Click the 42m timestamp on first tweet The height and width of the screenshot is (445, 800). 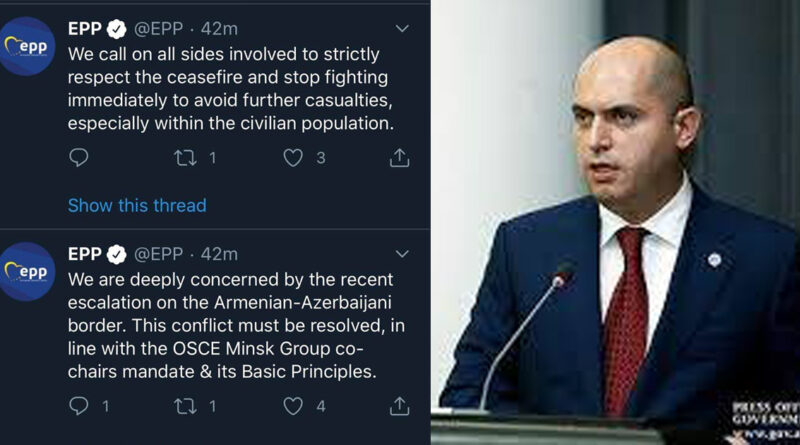coord(220,29)
